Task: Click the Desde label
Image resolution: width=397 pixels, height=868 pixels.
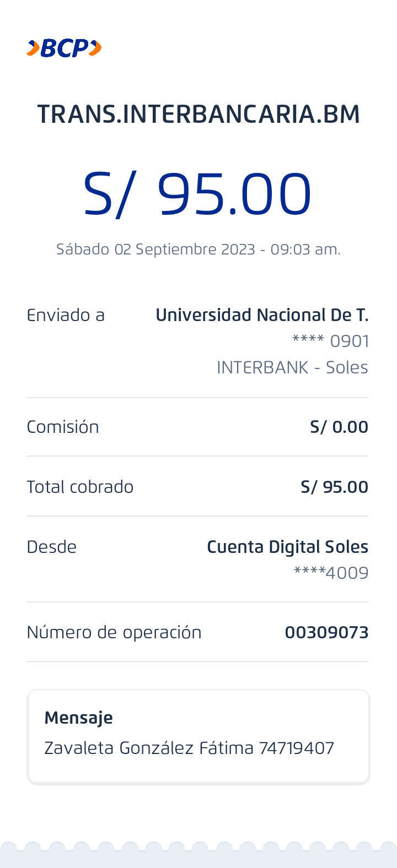Action: click(52, 547)
